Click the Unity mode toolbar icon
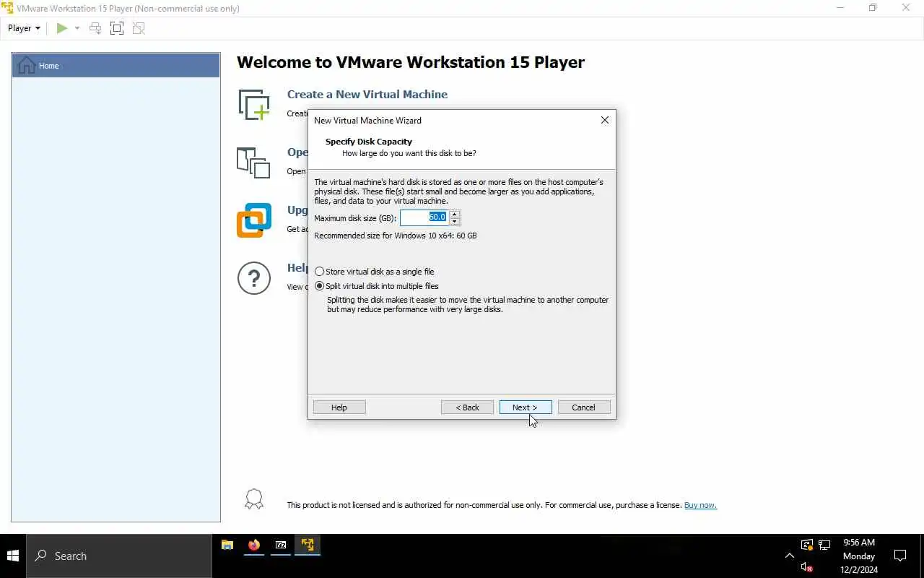 (x=139, y=28)
